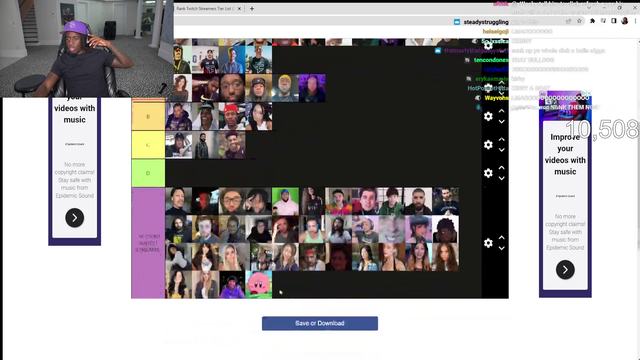
Task: Select the dark avatar on white background thumbnail
Action: point(446,229)
